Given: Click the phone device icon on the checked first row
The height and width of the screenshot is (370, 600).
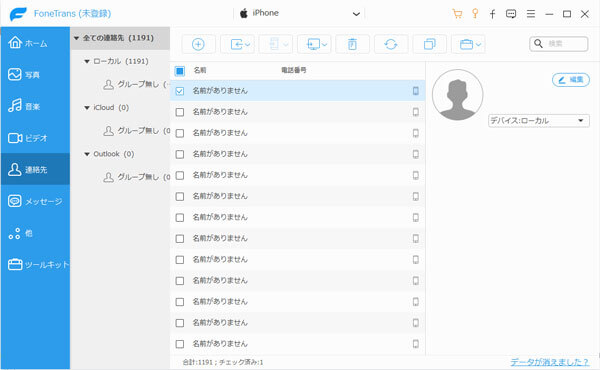Looking at the screenshot, I should click(416, 91).
